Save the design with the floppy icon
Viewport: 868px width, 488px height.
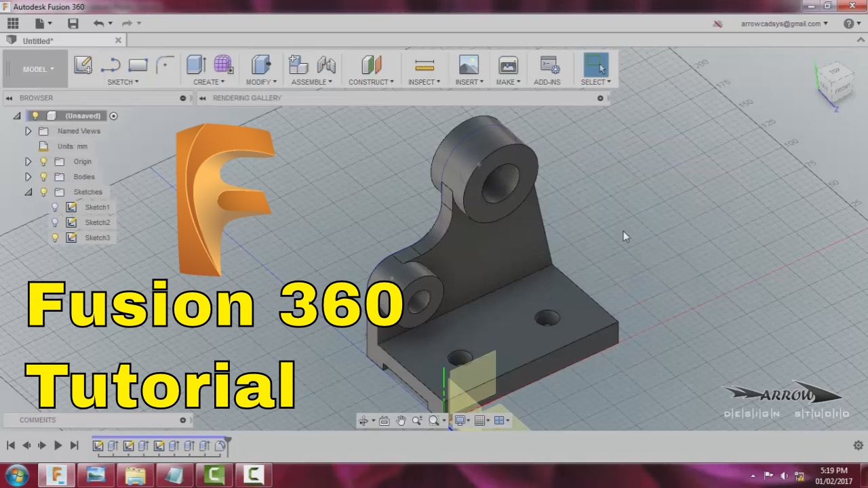(x=73, y=24)
